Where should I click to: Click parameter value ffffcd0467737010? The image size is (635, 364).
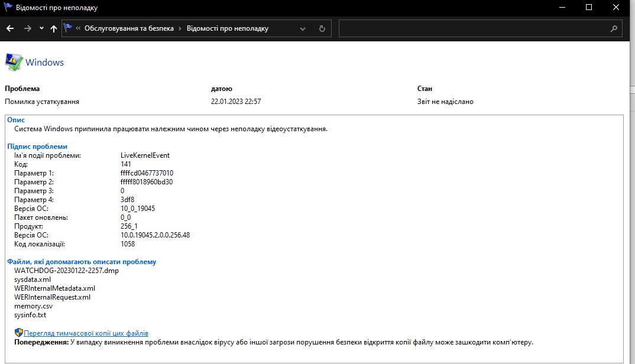point(147,173)
